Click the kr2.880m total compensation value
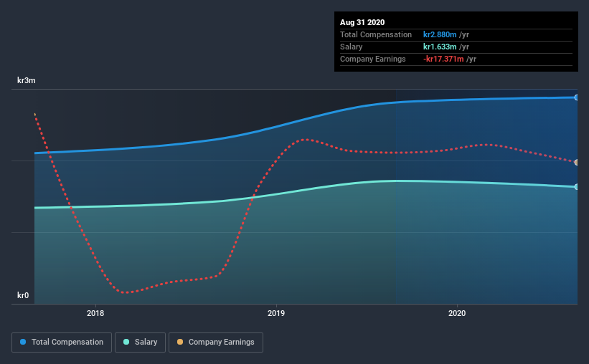 click(440, 34)
